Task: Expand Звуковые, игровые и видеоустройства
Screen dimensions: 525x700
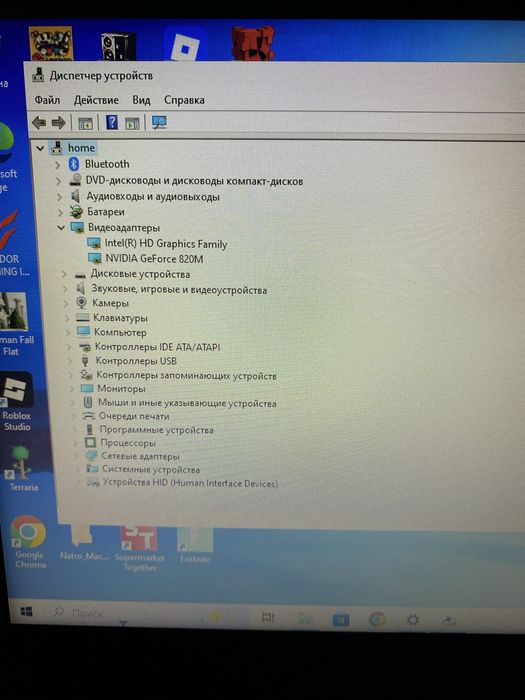Action: coord(66,289)
